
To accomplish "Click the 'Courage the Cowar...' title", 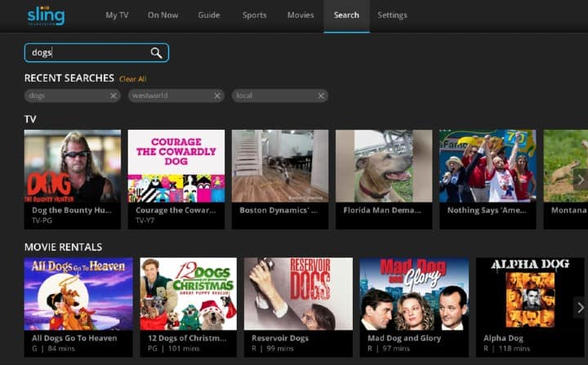I will click(x=176, y=211).
